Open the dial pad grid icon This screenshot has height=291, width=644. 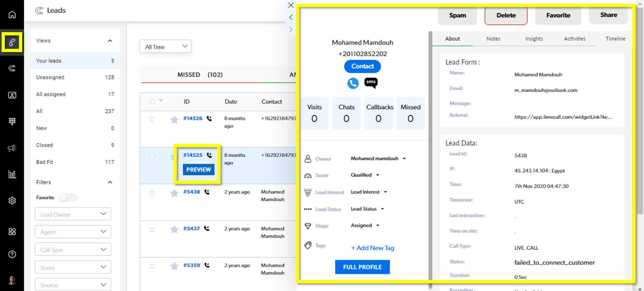(12, 121)
